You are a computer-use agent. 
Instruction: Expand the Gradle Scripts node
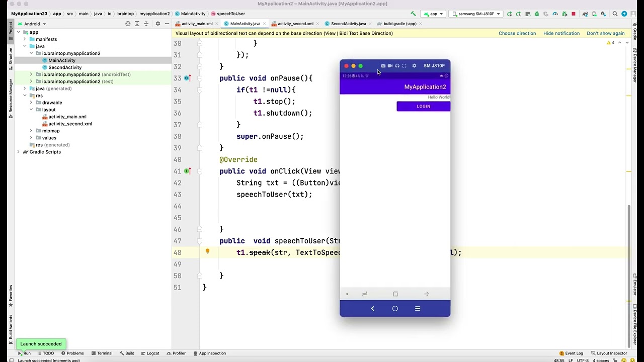(19, 152)
